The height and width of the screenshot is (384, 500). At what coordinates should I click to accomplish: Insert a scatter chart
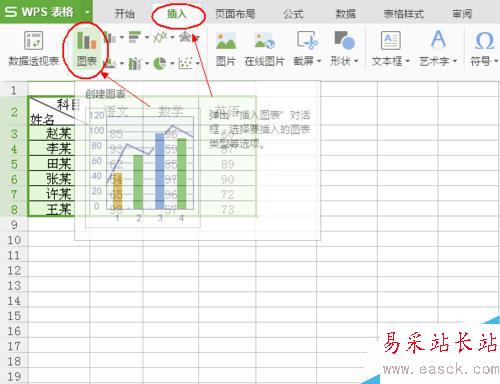point(185,63)
